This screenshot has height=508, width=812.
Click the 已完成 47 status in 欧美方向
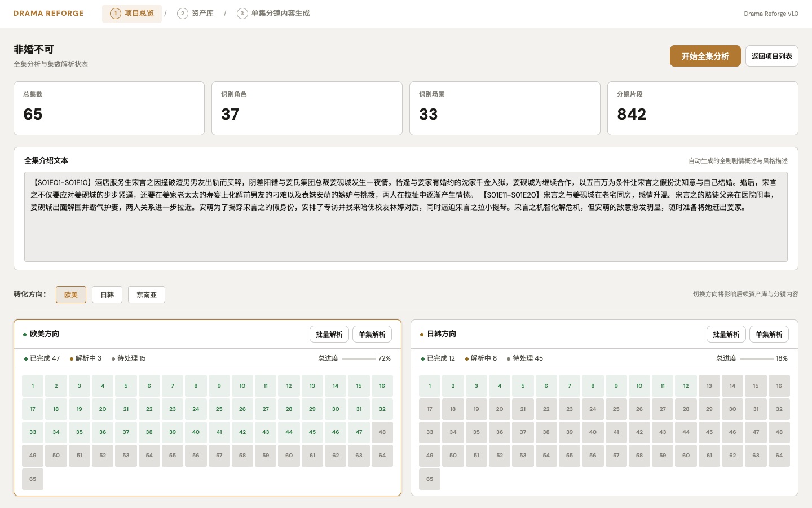42,358
